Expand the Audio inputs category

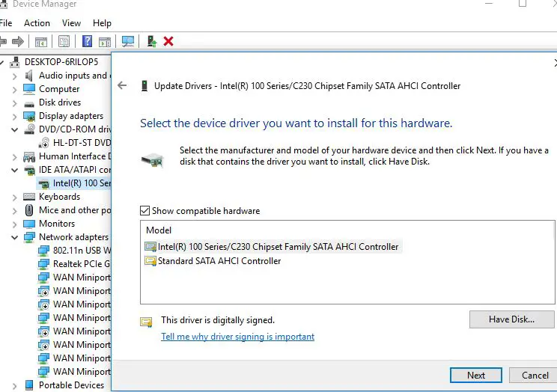14,76
